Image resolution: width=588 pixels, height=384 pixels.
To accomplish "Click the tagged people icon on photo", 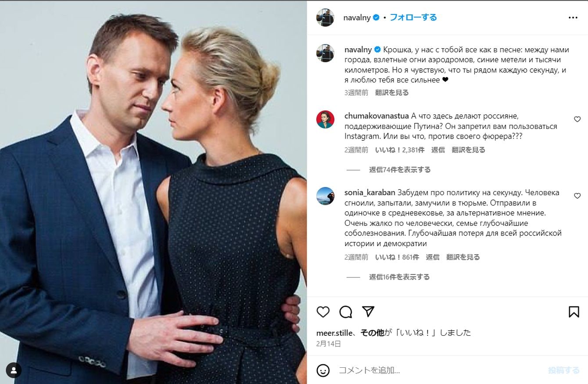I will tap(14, 370).
